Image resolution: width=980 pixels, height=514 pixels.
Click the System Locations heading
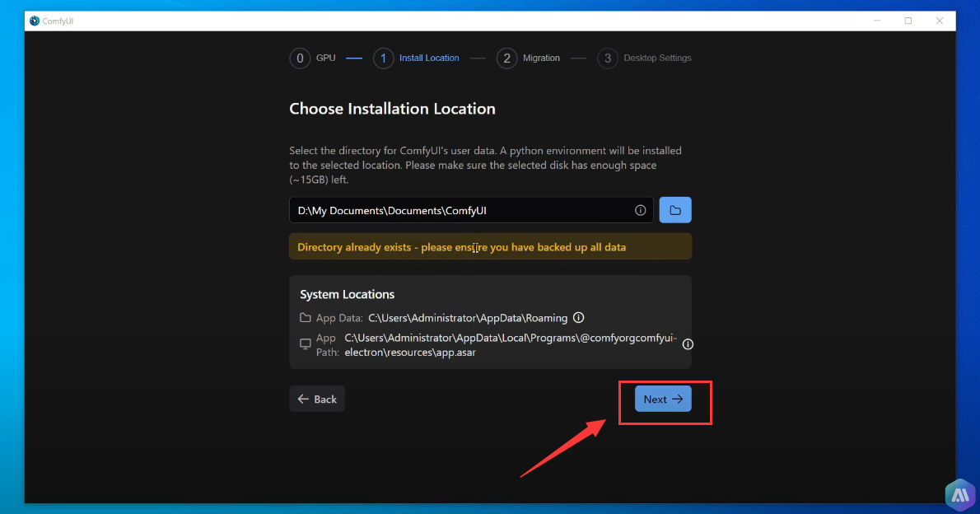347,294
